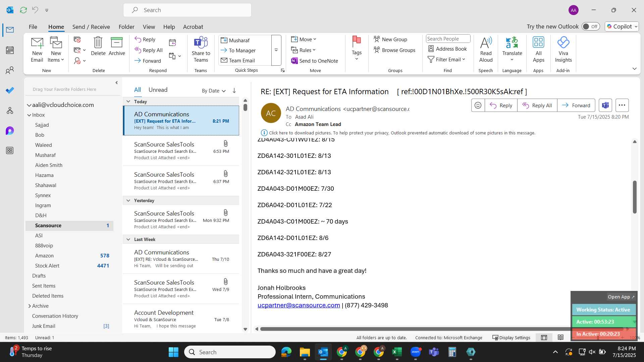The height and width of the screenshot is (362, 644).
Task: Open the New Items dropdown
Action: tap(56, 50)
